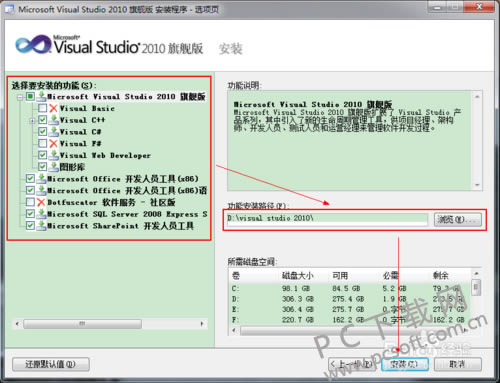Viewport: 500px width, 383px height.
Task: Select Dotfuscator 软件服务 - 社区版 item
Action: coord(111,202)
